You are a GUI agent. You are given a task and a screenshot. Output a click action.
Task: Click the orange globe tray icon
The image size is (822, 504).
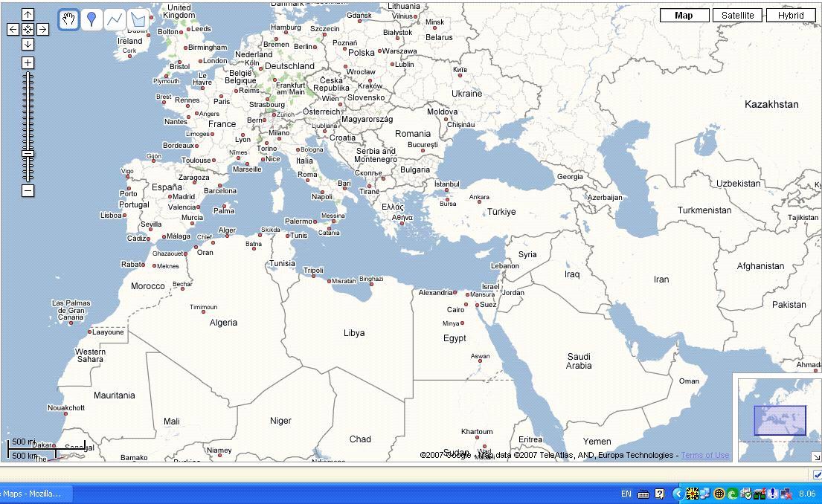(719, 494)
